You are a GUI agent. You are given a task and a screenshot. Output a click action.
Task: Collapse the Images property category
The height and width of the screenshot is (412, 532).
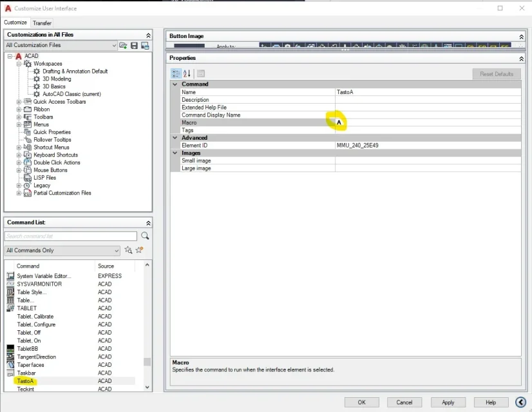(175, 153)
